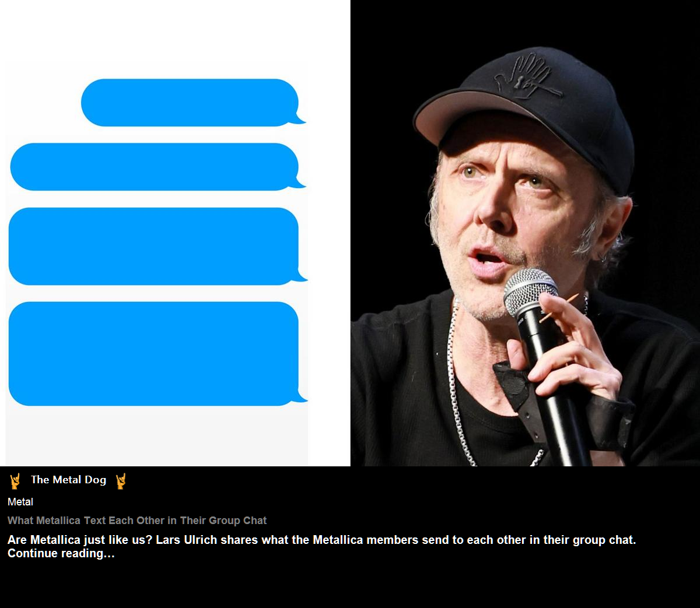Open the photo of the man speaking
Screen dimensions: 700x608
pos(525,233)
